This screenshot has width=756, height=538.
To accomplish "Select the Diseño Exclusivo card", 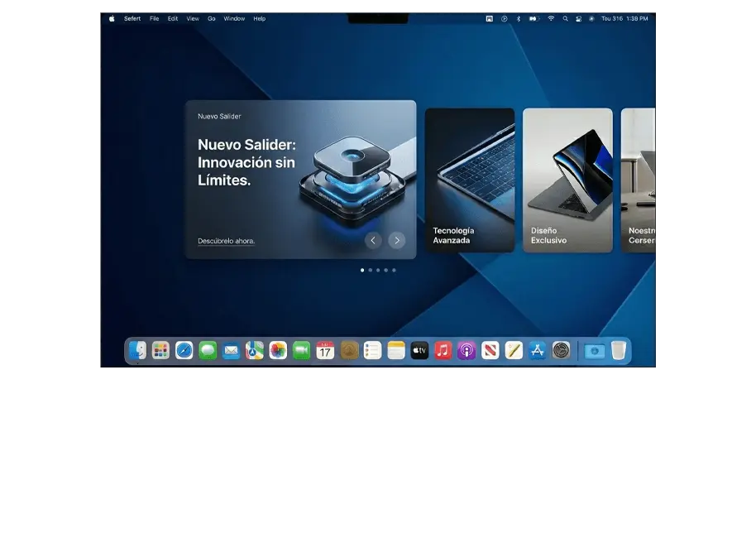I will pyautogui.click(x=567, y=180).
